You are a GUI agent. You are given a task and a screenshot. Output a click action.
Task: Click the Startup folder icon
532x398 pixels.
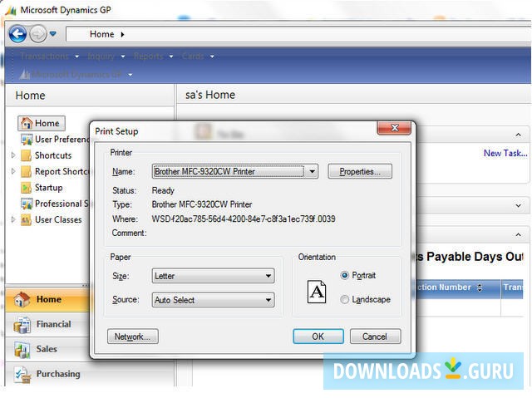tap(27, 188)
